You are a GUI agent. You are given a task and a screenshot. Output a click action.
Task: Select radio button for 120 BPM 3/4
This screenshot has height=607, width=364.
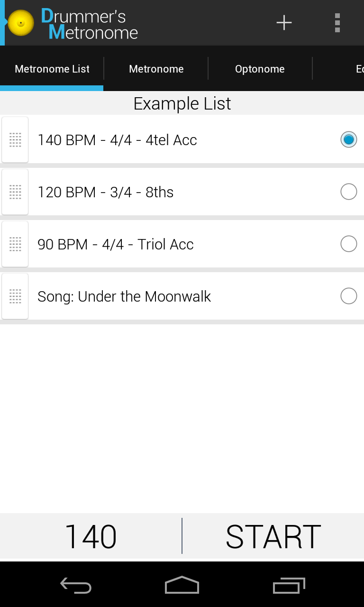coord(348,192)
